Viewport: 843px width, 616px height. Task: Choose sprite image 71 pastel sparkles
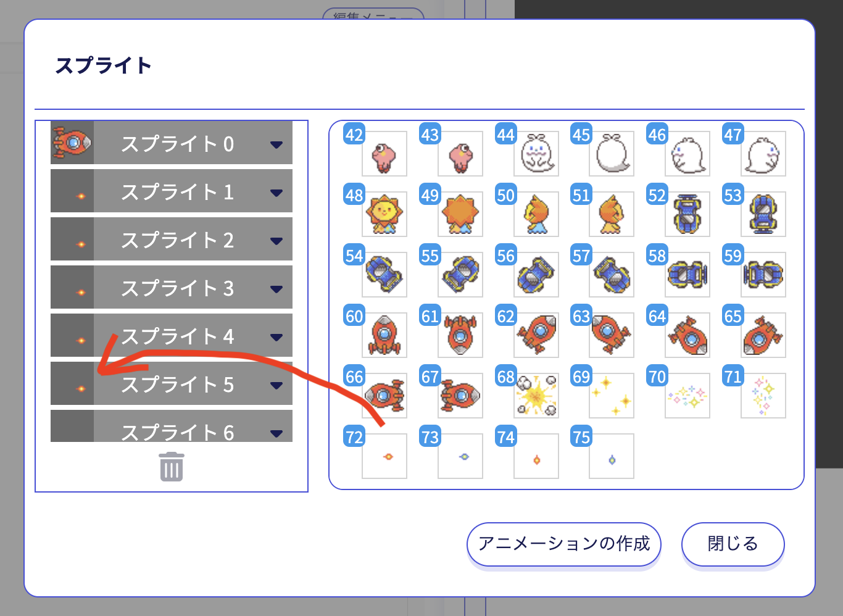pyautogui.click(x=763, y=396)
